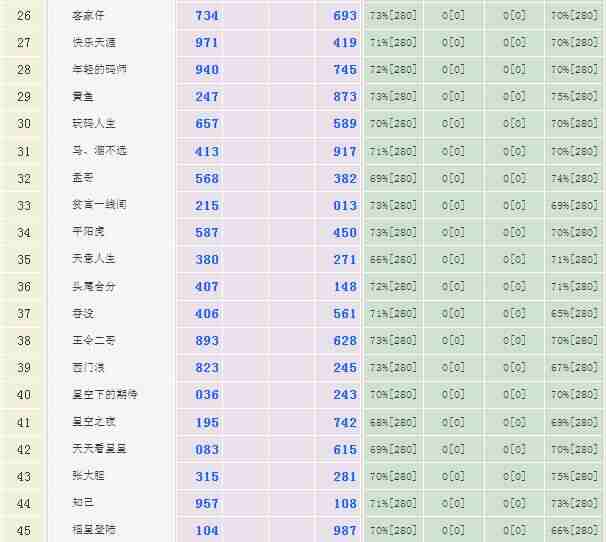Screen dimensions: 606x542
Task: Click the blue number 734
Action: click(x=207, y=16)
